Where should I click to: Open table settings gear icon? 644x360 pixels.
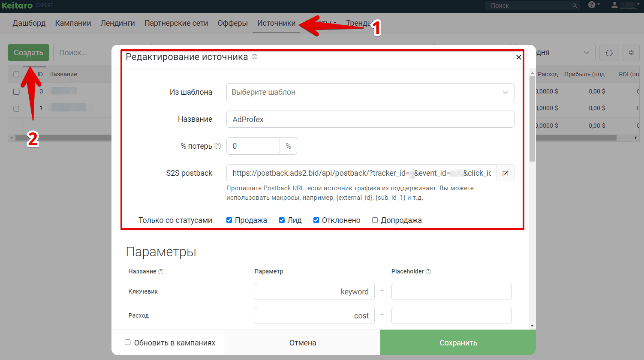[x=631, y=52]
